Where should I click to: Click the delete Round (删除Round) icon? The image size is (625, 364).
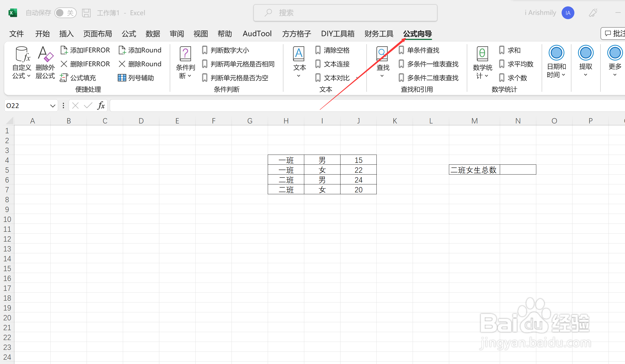[x=122, y=64]
